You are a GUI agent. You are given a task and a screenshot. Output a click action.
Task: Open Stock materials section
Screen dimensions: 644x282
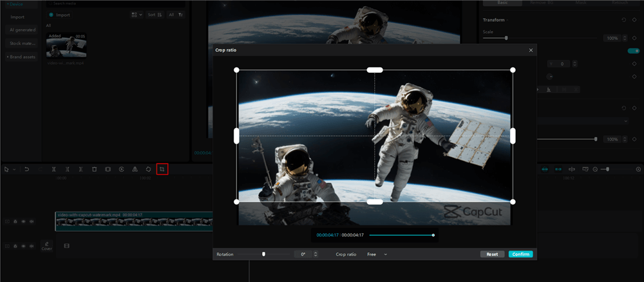tap(21, 43)
